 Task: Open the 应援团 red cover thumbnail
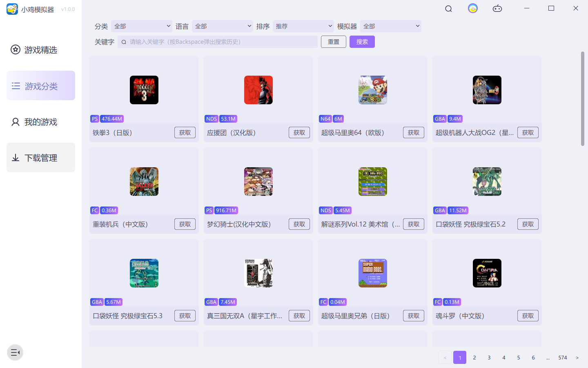click(258, 90)
